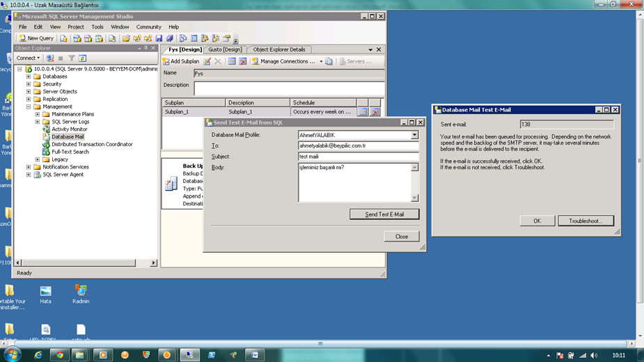
Task: Click the New Query toolbar button
Action: pyautogui.click(x=36, y=38)
